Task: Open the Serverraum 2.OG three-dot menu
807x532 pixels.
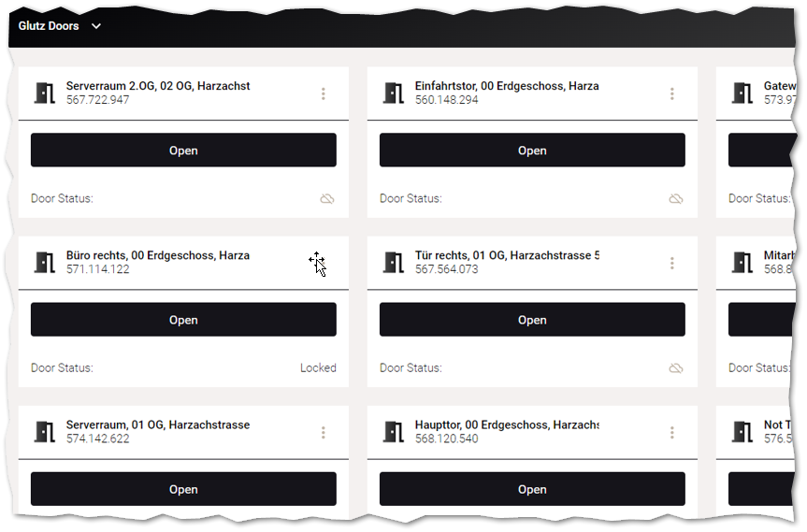Action: [324, 93]
